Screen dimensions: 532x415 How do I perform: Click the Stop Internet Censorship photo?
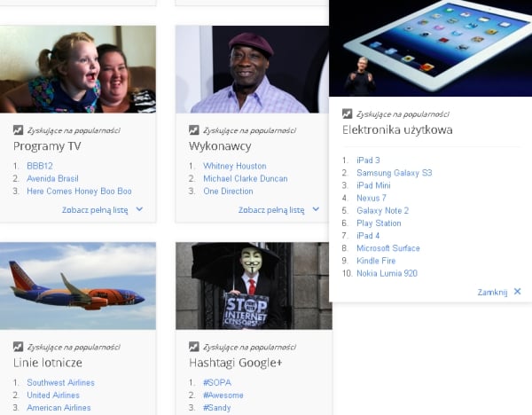[252, 286]
